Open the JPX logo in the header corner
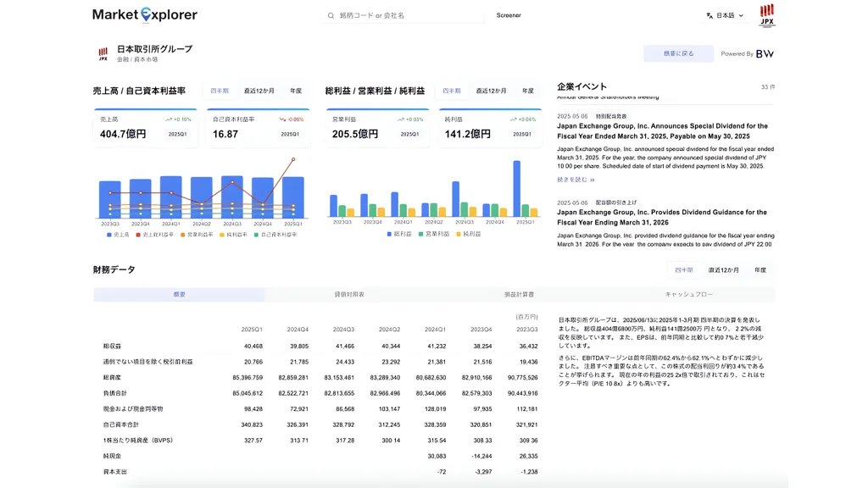868x488 pixels. (x=766, y=15)
